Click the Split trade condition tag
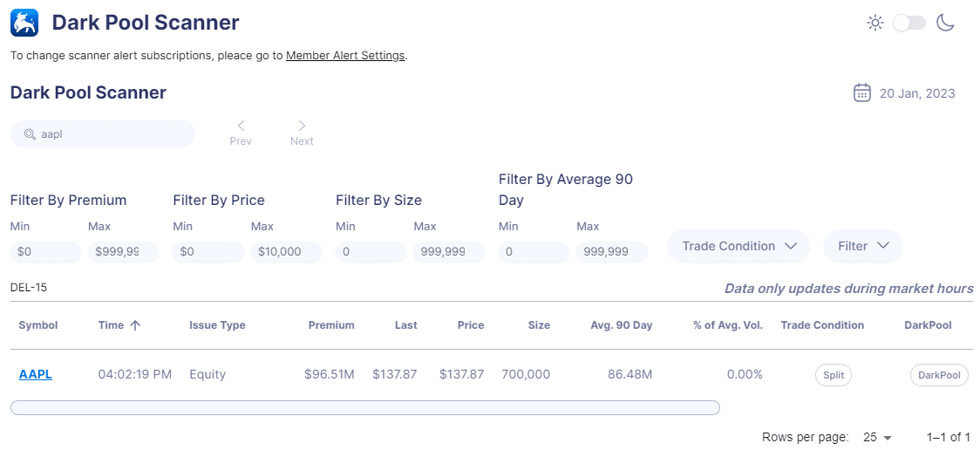 [834, 375]
